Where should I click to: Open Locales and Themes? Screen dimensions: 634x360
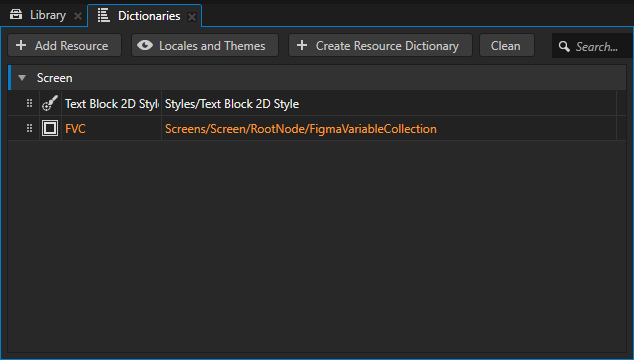pyautogui.click(x=205, y=45)
